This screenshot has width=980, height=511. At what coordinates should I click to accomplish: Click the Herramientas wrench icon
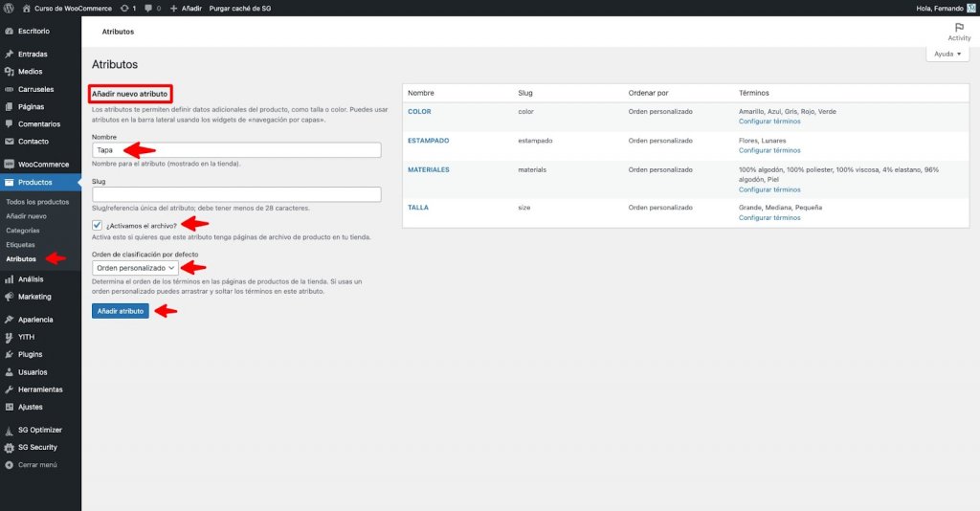(x=9, y=389)
